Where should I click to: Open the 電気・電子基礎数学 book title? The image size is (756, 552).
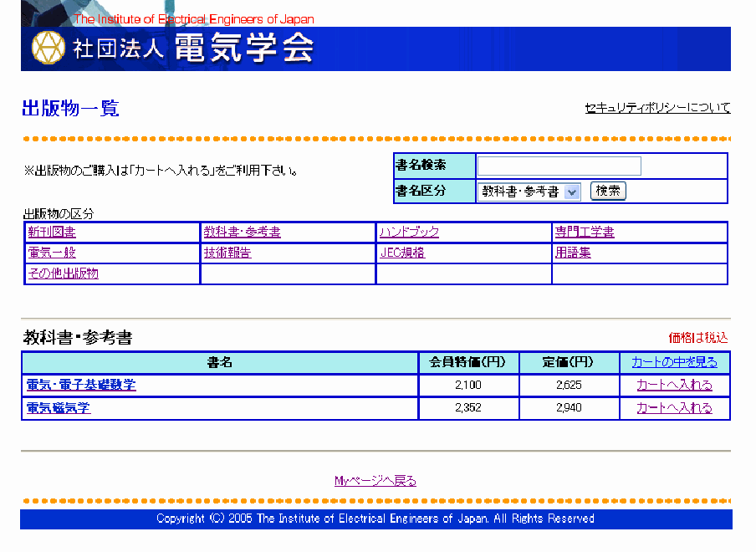point(81,385)
